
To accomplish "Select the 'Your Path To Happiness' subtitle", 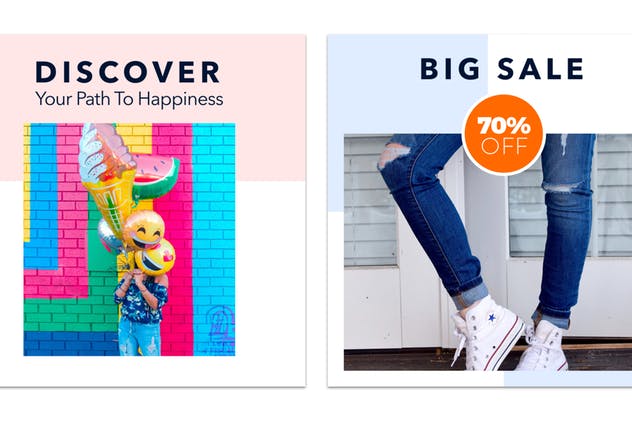I will [x=129, y=99].
